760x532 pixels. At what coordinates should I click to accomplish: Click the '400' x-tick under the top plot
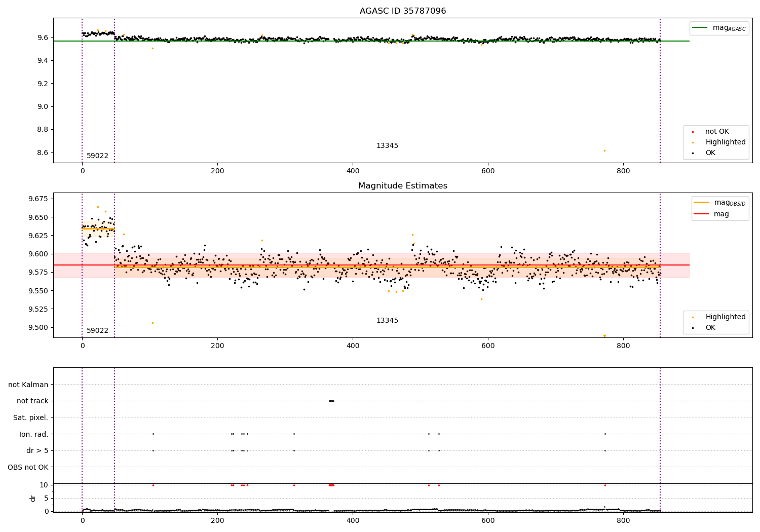(x=353, y=171)
